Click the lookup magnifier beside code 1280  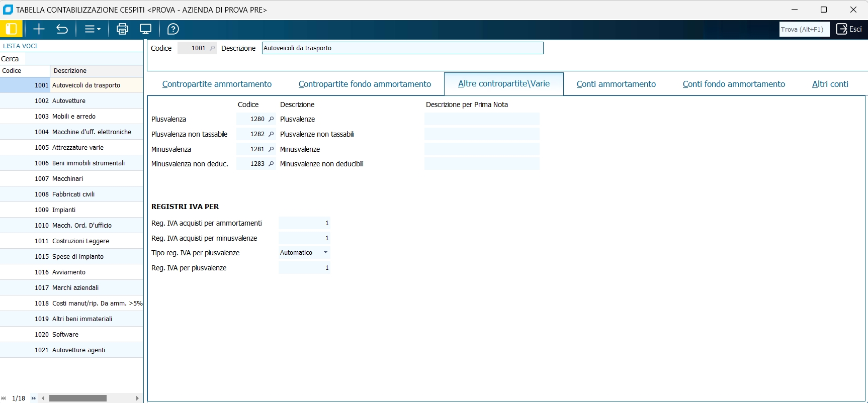[271, 119]
